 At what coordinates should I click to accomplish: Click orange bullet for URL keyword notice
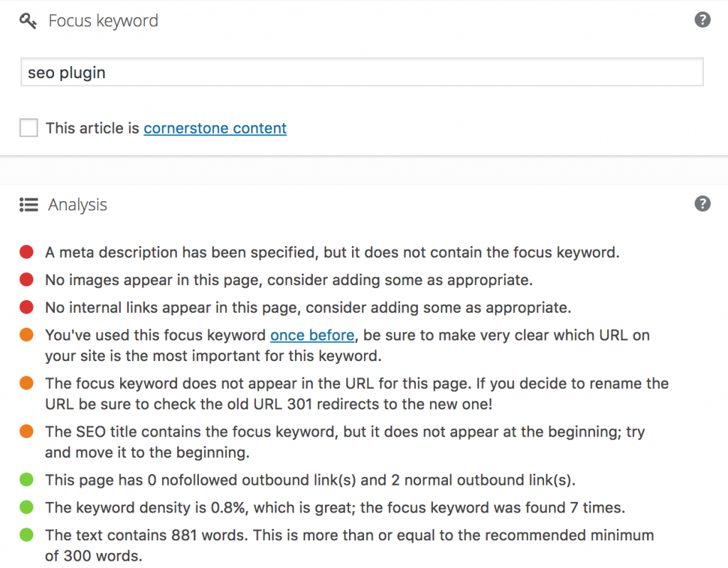tap(27, 384)
